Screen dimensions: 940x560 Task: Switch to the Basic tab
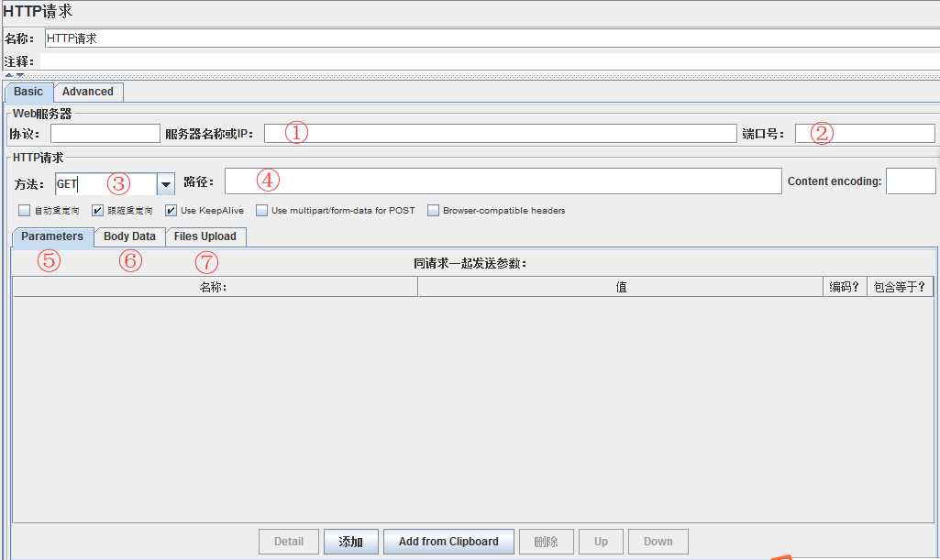(28, 93)
